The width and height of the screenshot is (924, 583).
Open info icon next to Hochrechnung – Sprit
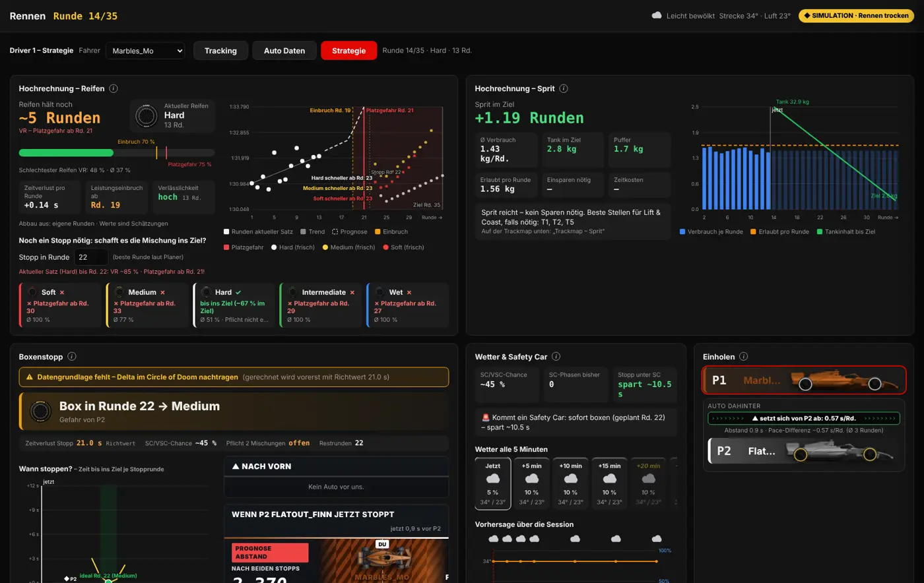tap(563, 88)
